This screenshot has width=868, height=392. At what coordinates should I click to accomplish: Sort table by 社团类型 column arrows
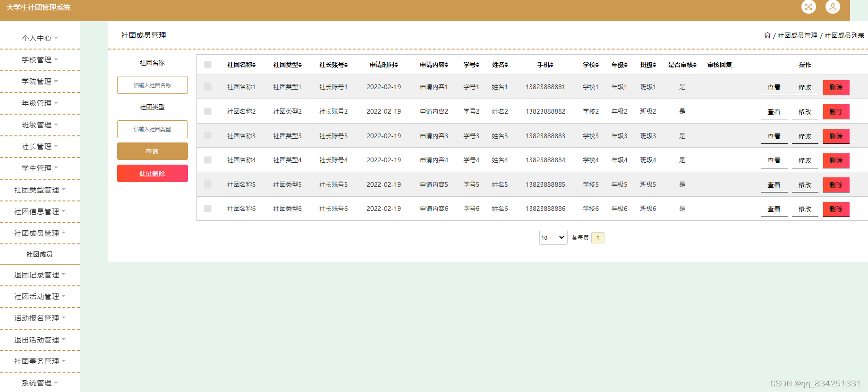coord(300,65)
